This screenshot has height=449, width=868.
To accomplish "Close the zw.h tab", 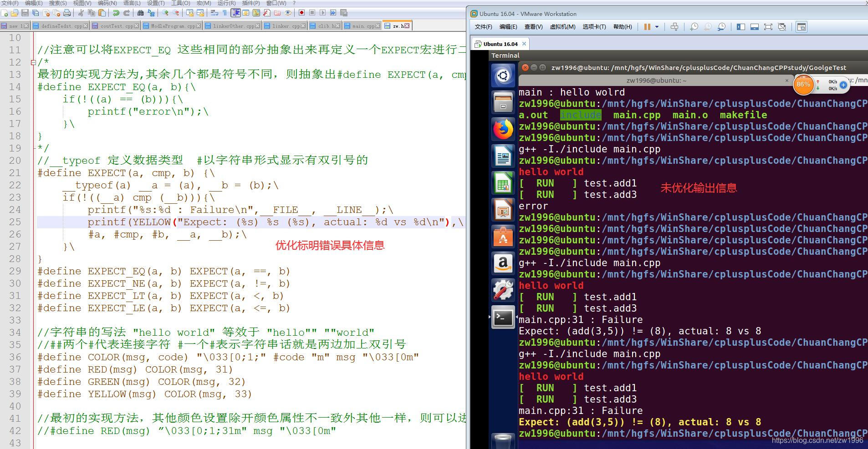I will point(407,26).
